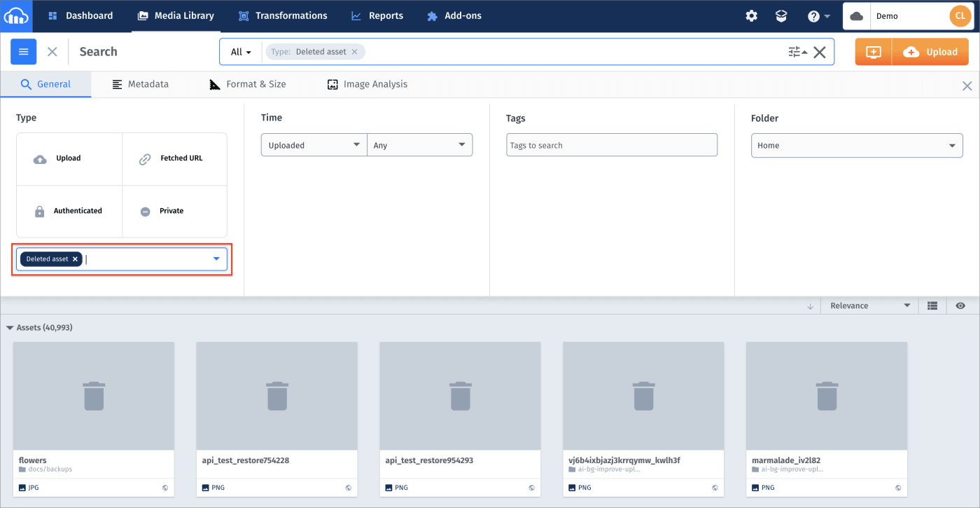
Task: Click the Tags to search field
Action: click(x=612, y=145)
